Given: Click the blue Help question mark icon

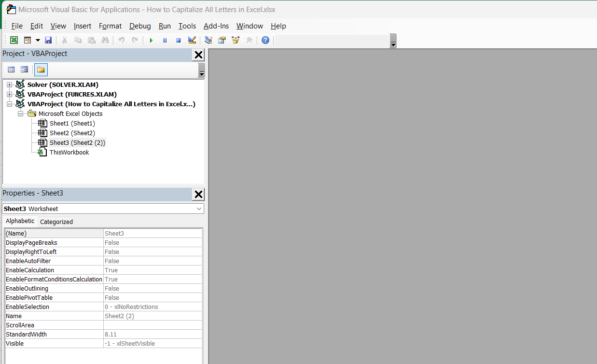Looking at the screenshot, I should click(x=265, y=40).
